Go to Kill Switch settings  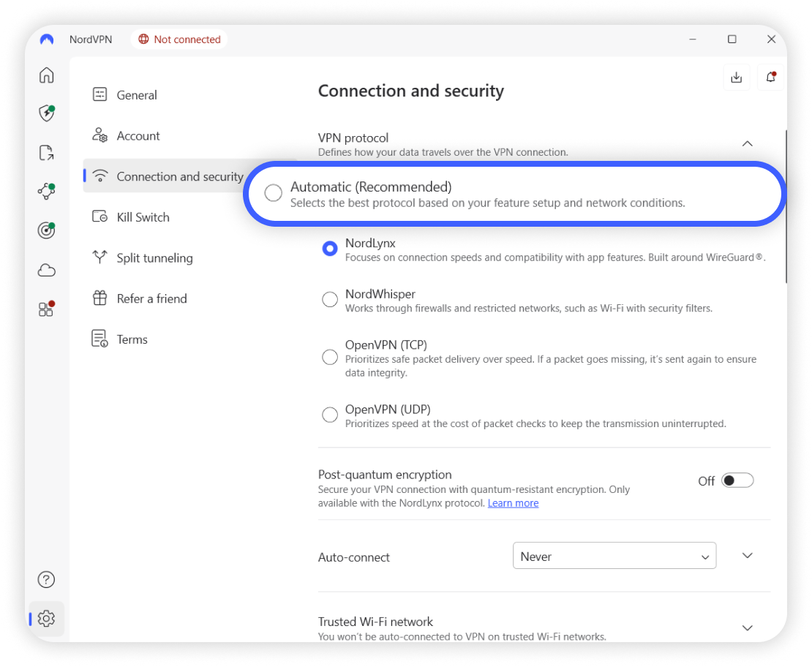[143, 217]
